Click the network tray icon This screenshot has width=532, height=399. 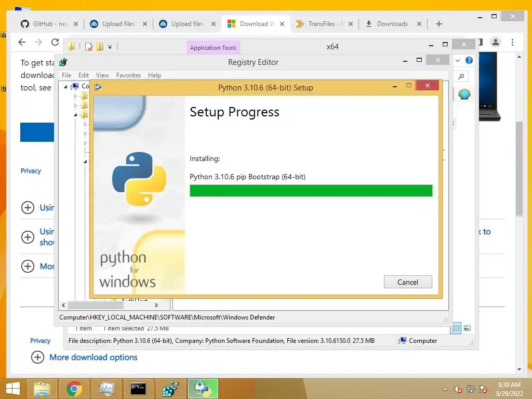coord(471,389)
